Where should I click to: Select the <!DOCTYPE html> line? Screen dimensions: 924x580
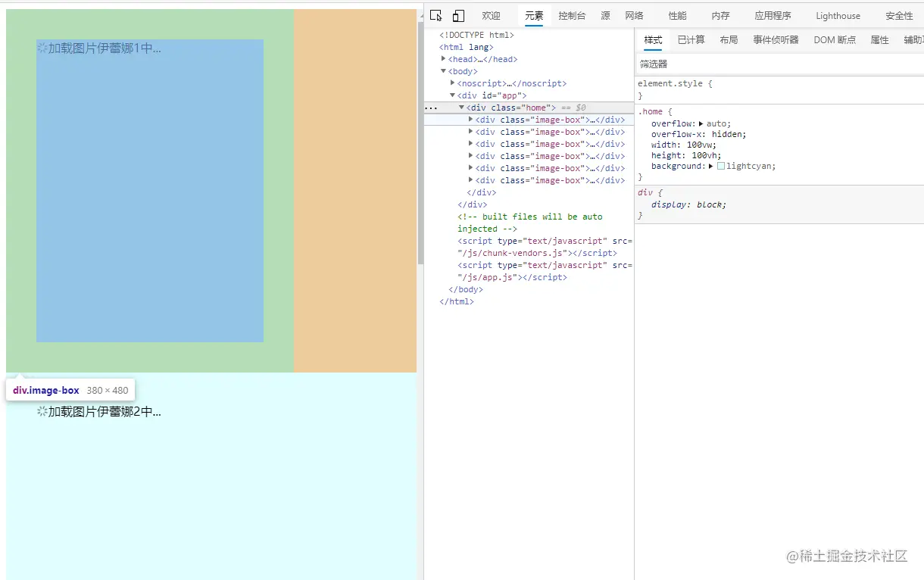pyautogui.click(x=476, y=35)
